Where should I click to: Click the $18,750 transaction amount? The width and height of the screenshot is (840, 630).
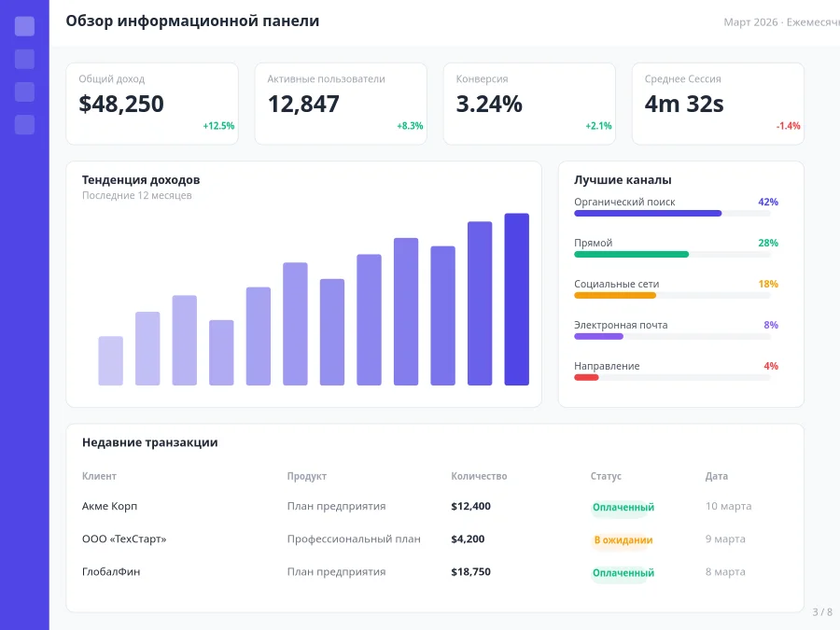[x=471, y=571]
